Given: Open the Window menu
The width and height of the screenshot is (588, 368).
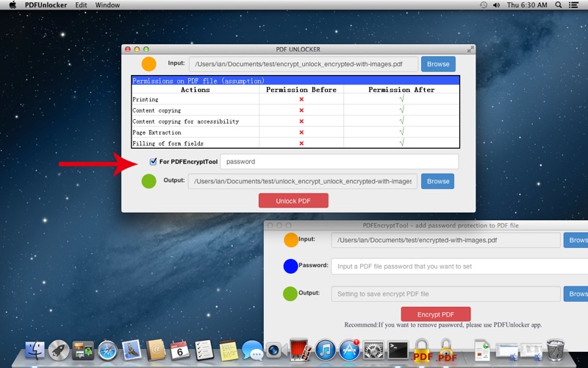Looking at the screenshot, I should coord(107,5).
